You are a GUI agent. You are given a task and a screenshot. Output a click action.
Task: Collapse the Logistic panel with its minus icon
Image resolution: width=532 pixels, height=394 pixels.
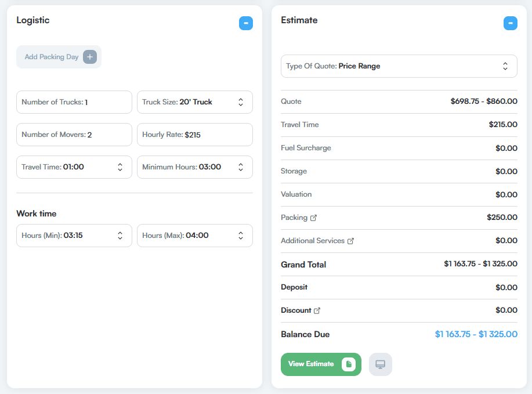pos(246,23)
